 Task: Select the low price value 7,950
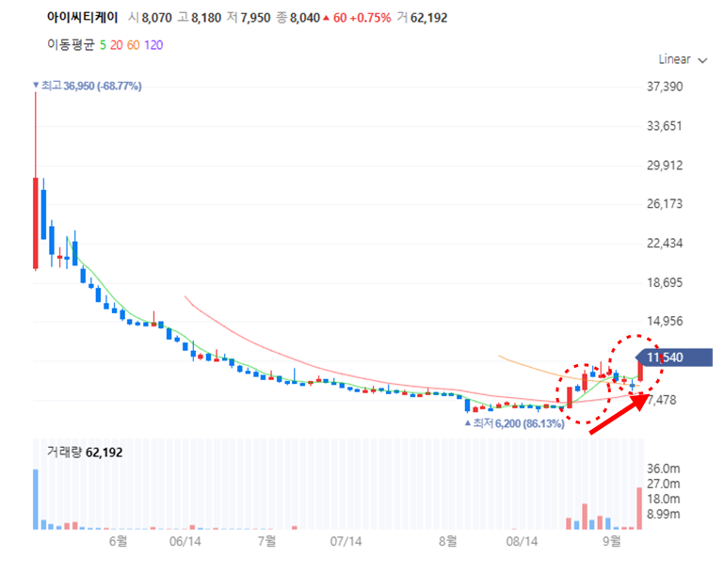[x=255, y=18]
